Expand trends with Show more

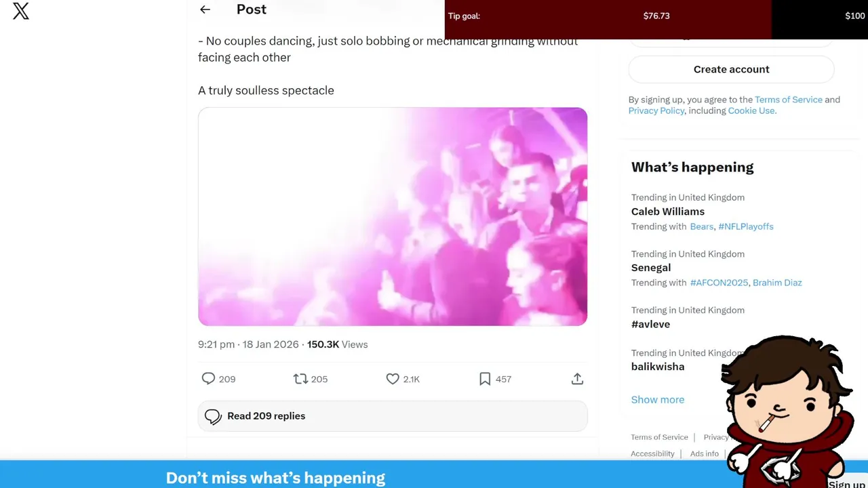pyautogui.click(x=657, y=399)
